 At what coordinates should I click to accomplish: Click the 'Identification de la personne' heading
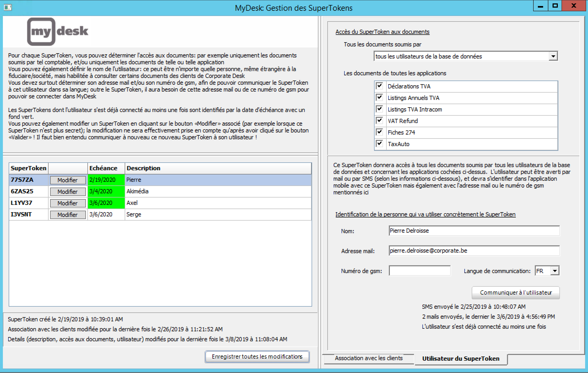coord(426,214)
